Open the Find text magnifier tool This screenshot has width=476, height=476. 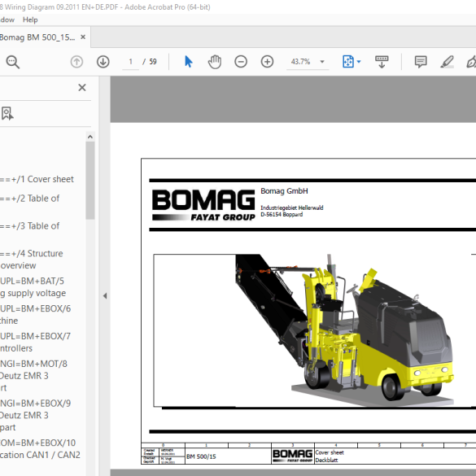click(13, 62)
